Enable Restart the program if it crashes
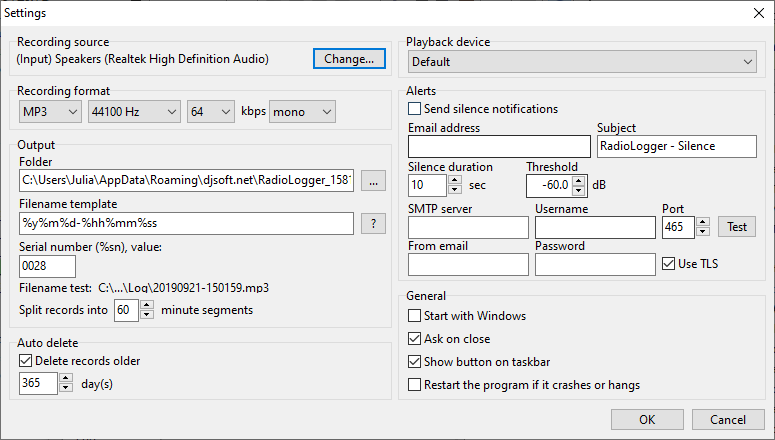Image resolution: width=775 pixels, height=440 pixels. 415,385
